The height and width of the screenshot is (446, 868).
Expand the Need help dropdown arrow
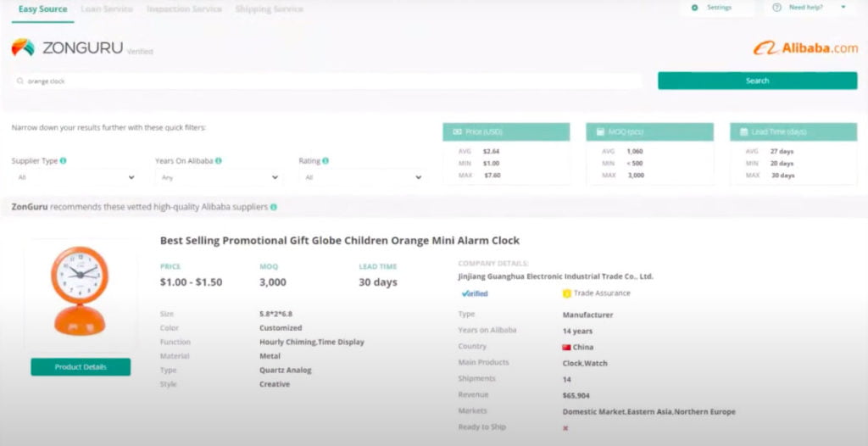click(843, 8)
